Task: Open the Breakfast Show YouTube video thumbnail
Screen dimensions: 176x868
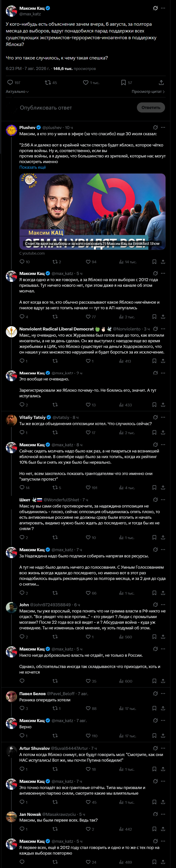Action: pos(92,212)
